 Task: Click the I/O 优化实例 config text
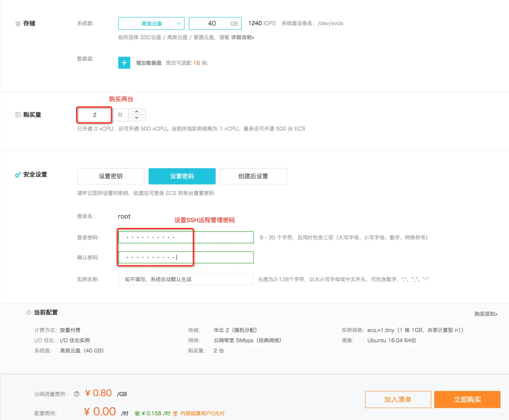75,340
